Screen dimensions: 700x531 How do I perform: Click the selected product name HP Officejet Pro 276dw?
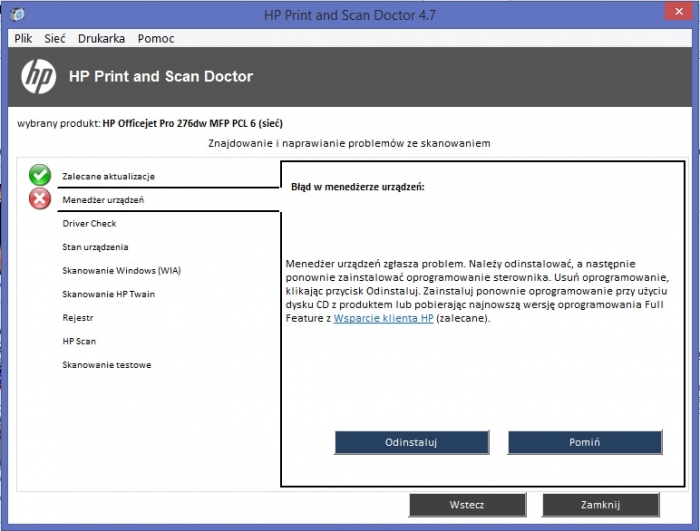[x=192, y=123]
